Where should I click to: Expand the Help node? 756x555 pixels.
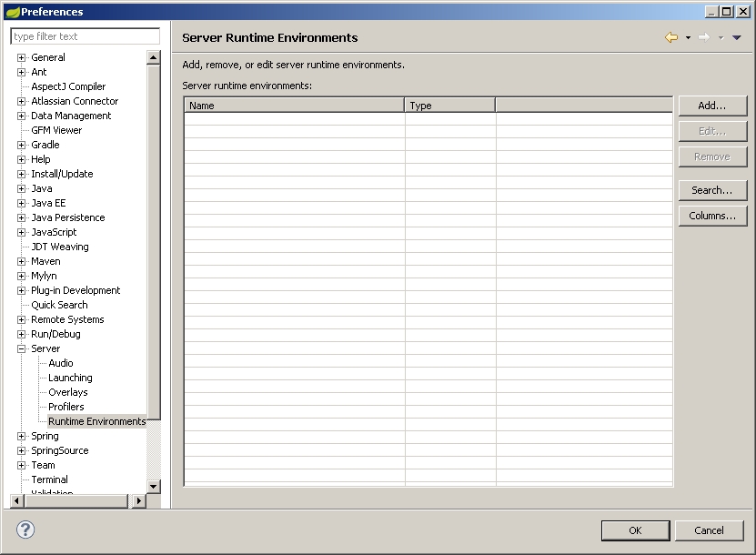21,159
